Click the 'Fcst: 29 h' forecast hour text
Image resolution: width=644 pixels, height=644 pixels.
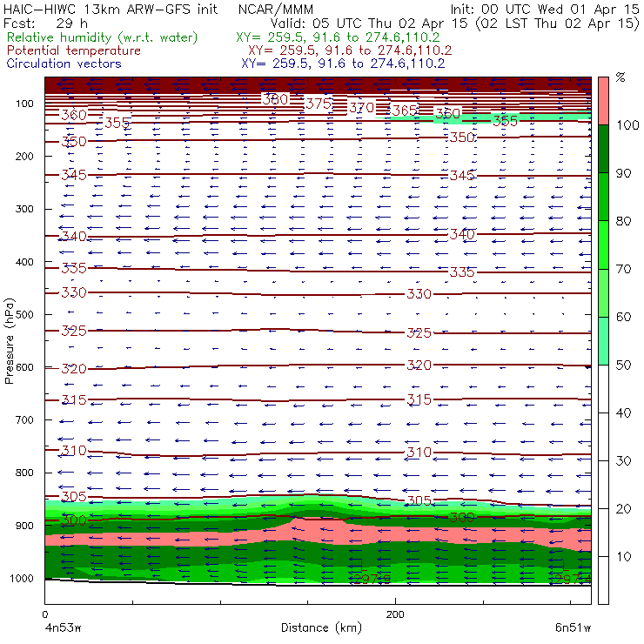(x=45, y=23)
